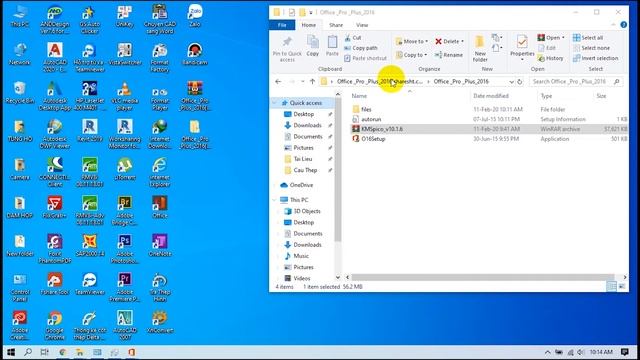Screen dimensions: 640x360
Task: Select the Zalo desktop shortcut
Action: 195,16
